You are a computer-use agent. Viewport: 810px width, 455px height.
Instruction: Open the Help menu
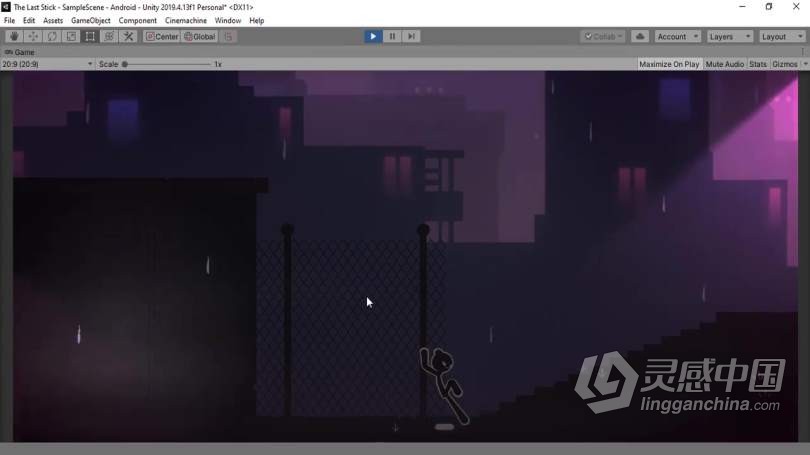[x=257, y=21]
